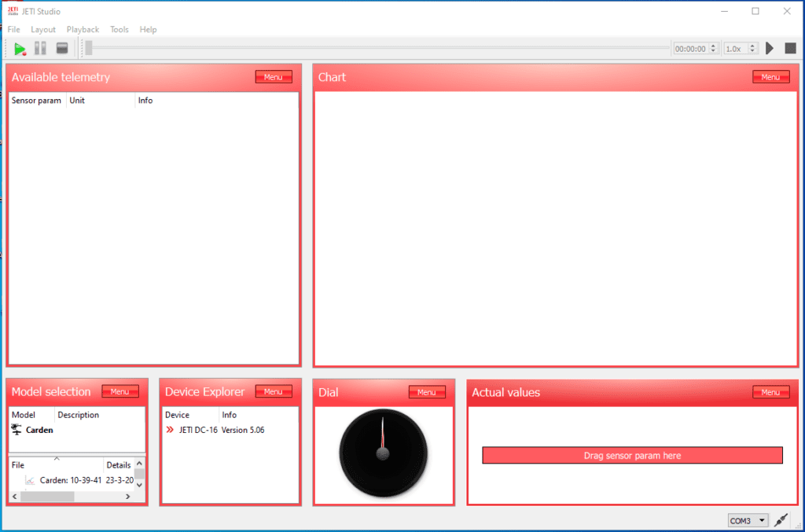Open the Available telemetry panel Menu
Viewport: 805px width, 532px height.
tap(274, 77)
